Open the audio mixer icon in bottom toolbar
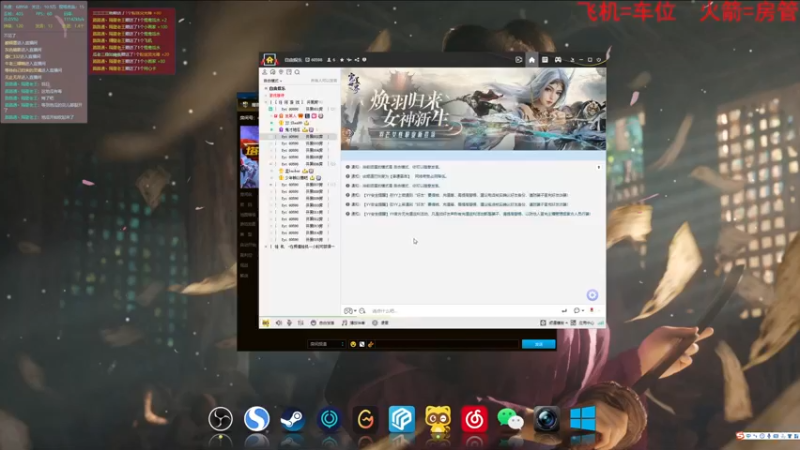The image size is (800, 450). click(x=301, y=323)
